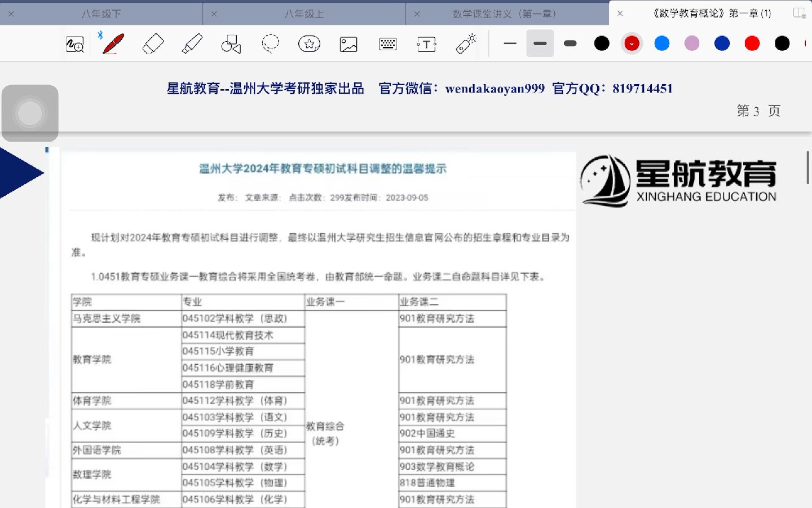Image resolution: width=812 pixels, height=508 pixels.
Task: Click cell 045112学科教学（体育）
Action: pos(243,401)
